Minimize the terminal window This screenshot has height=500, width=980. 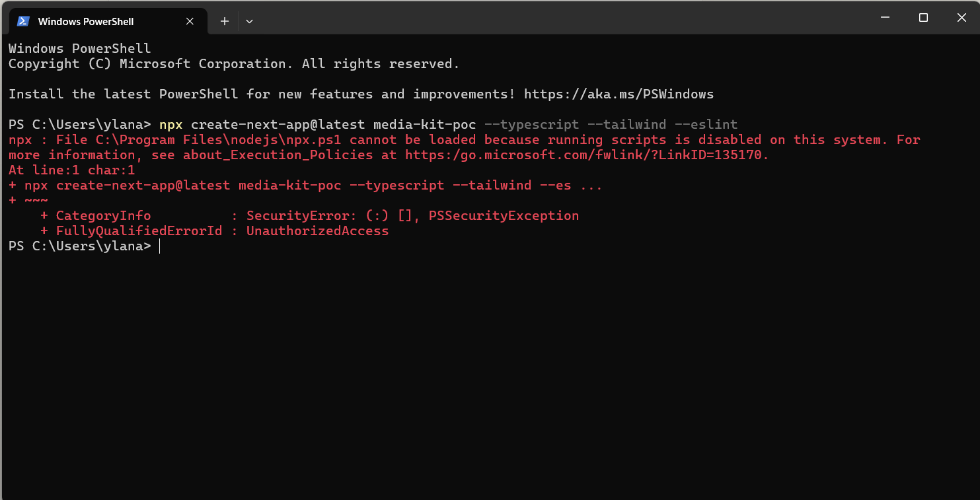(884, 17)
